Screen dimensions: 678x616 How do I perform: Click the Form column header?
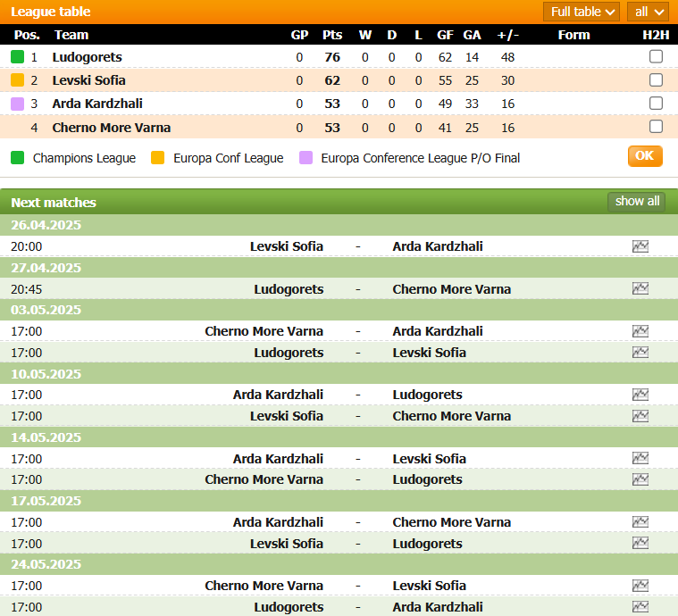point(573,35)
